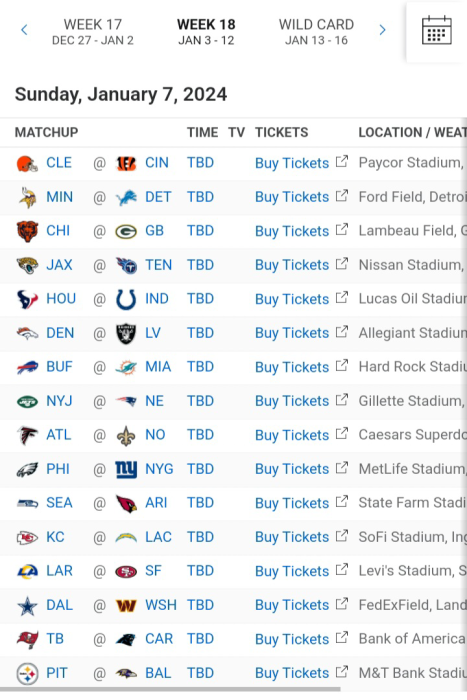Click the external link icon for the MIN game
Screen dimensions: 467x700
(342, 196)
